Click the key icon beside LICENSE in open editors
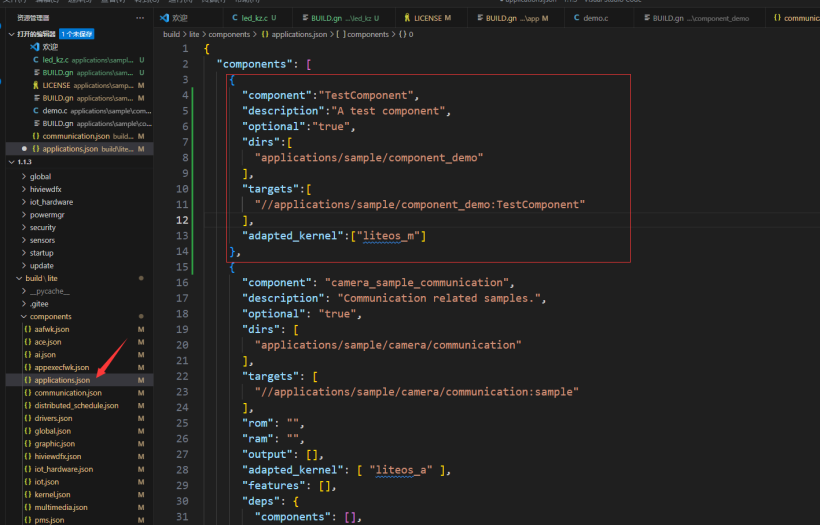 click(36, 85)
